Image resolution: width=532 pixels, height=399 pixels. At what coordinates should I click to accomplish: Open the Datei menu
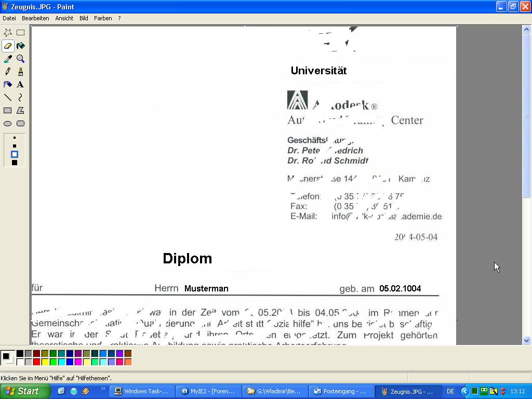(9, 18)
